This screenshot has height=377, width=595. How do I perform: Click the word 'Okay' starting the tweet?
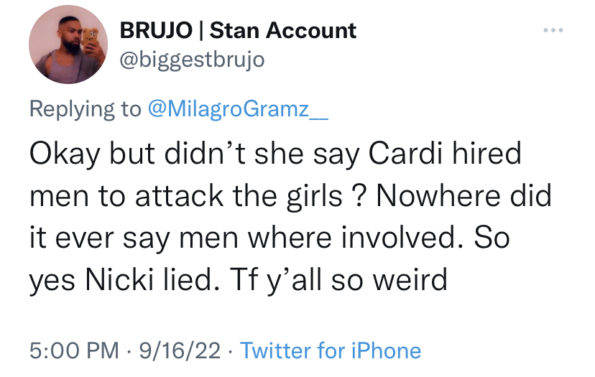click(65, 155)
